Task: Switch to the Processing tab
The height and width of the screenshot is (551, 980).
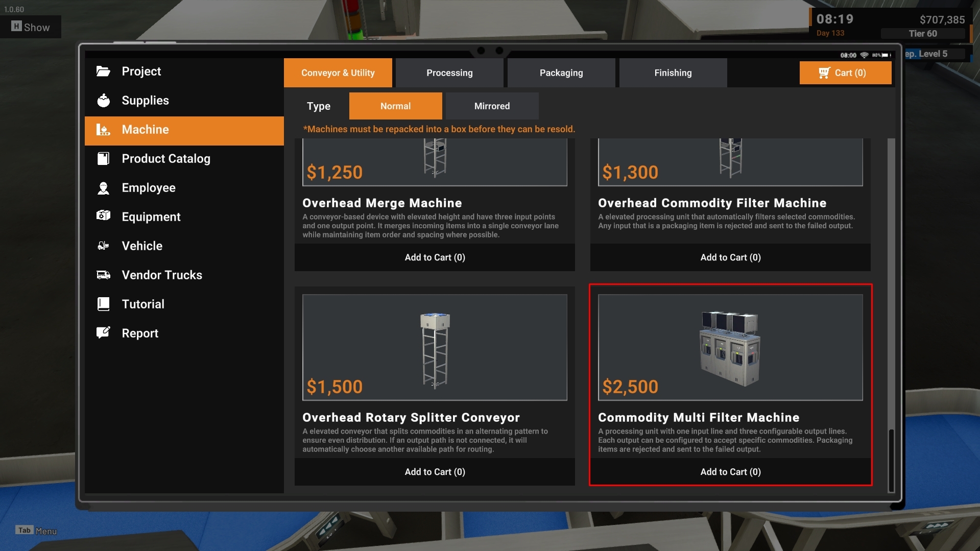Action: (449, 73)
